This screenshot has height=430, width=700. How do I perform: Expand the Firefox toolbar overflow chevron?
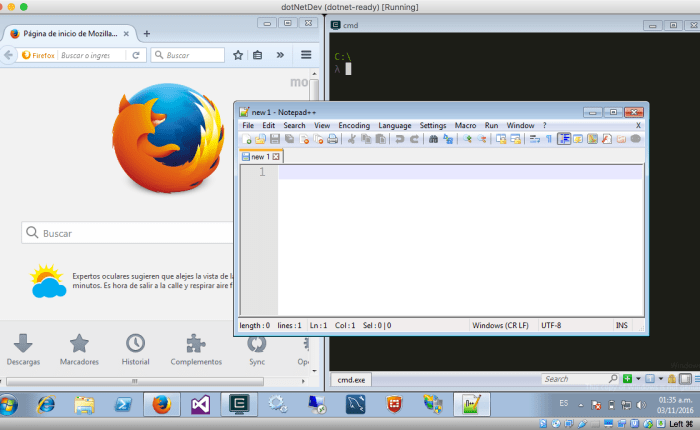(x=280, y=55)
